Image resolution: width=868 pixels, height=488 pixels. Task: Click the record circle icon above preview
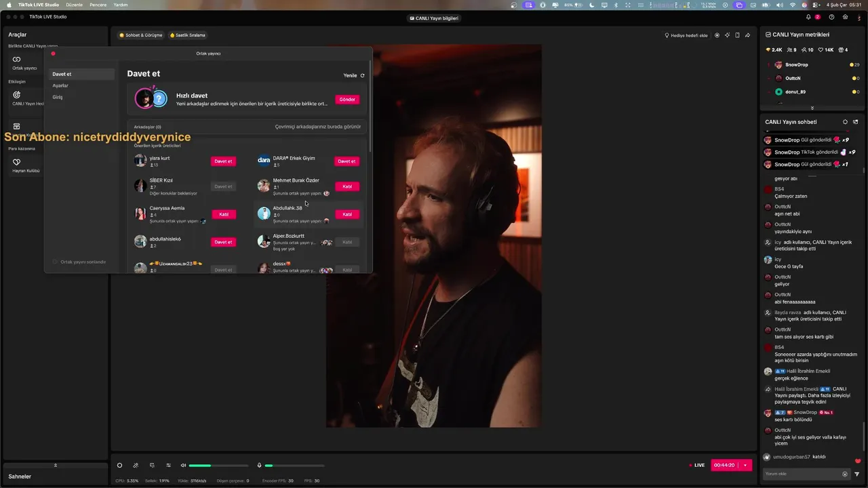pyautogui.click(x=717, y=35)
